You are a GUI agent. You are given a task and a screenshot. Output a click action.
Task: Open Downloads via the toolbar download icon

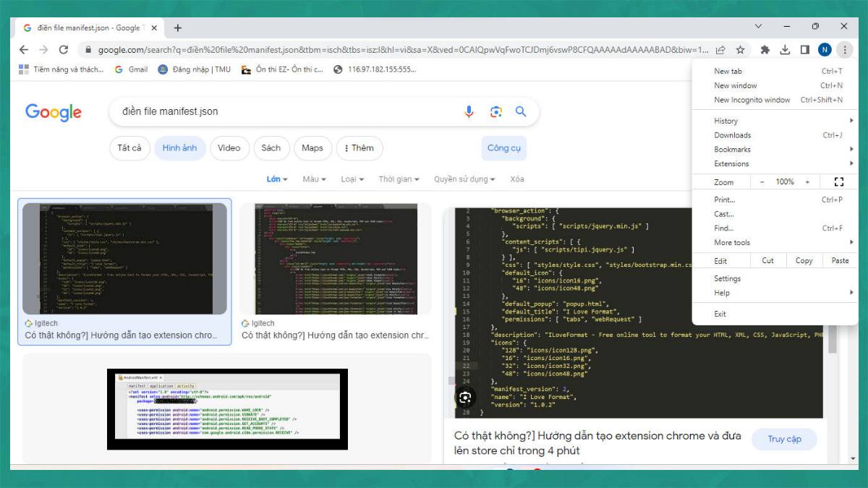click(784, 48)
